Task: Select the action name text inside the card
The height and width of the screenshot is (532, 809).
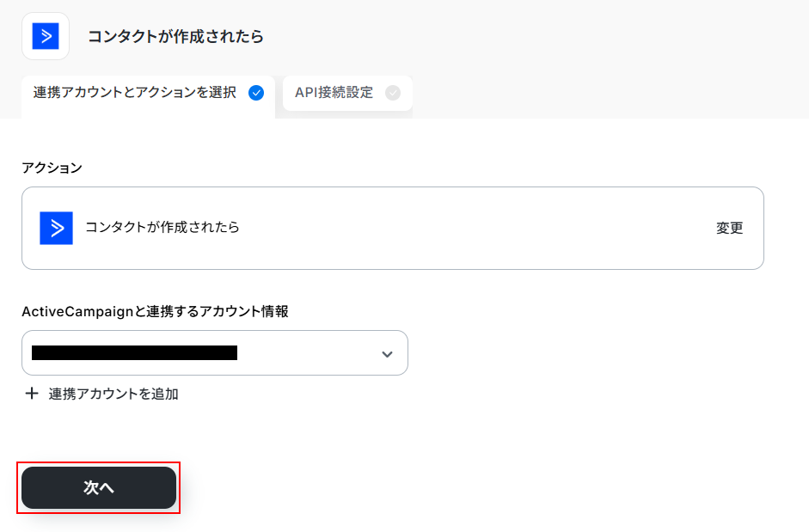Action: (162, 228)
